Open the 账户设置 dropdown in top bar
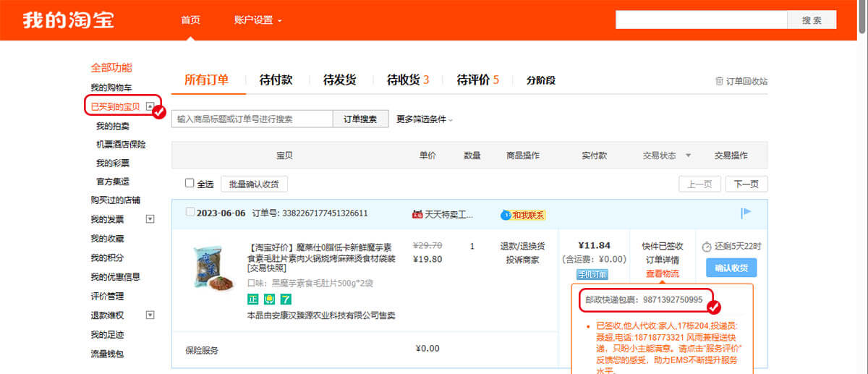The width and height of the screenshot is (868, 374). pos(258,20)
